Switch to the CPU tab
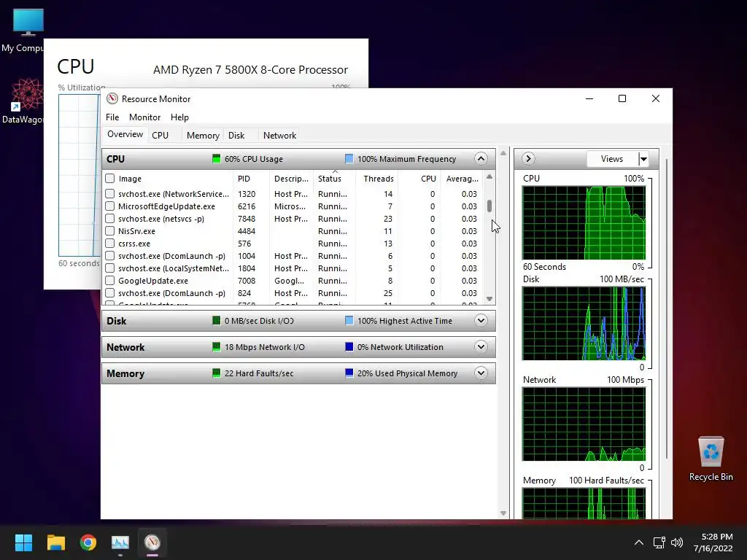Image resolution: width=747 pixels, height=560 pixels. point(160,135)
